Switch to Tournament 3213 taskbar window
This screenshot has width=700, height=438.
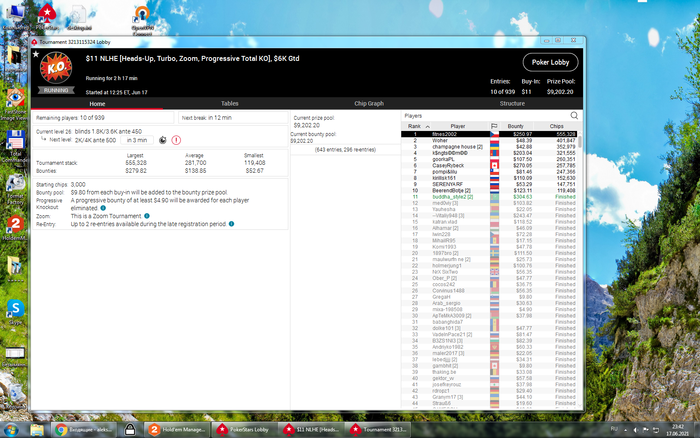(378, 430)
